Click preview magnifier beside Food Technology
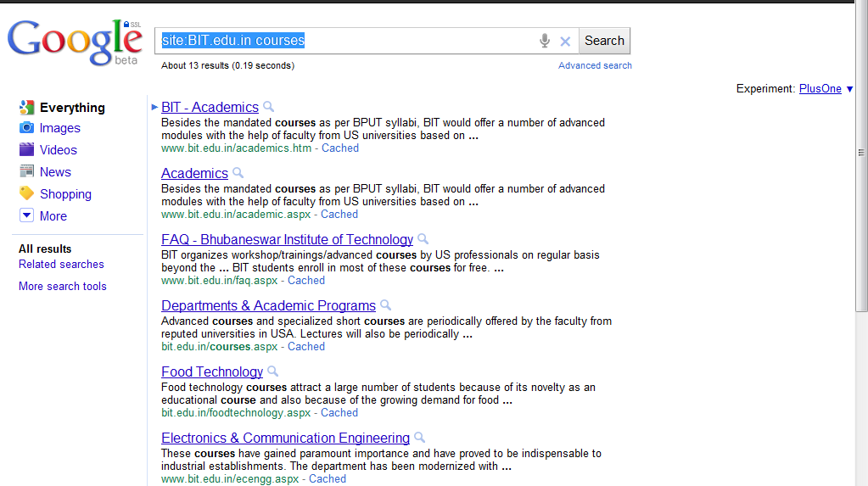Image resolution: width=868 pixels, height=486 pixels. tap(273, 371)
